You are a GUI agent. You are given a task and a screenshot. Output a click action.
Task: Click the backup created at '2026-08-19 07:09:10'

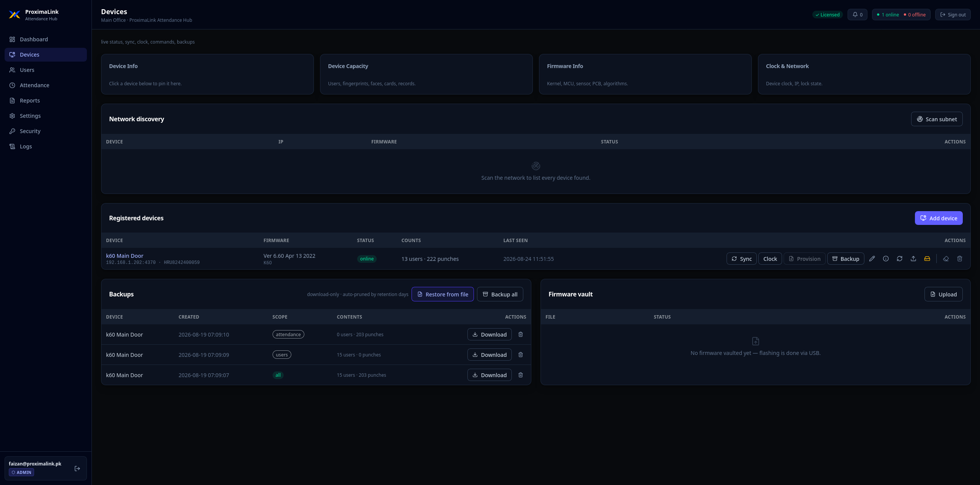coord(204,334)
